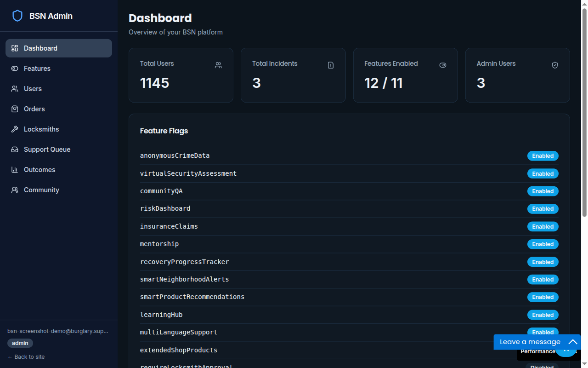Click the smartNeighborhoodAlerts flag name
This screenshot has width=588, height=368.
(x=184, y=279)
